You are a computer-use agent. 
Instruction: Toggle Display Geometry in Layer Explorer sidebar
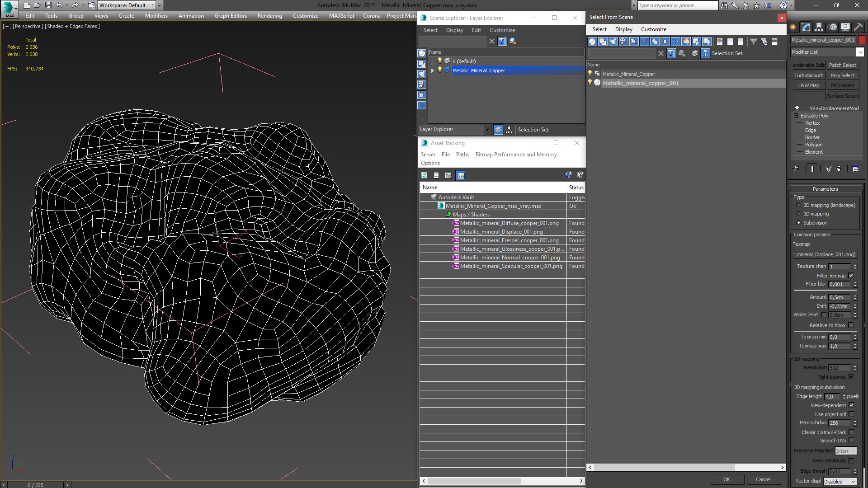click(x=422, y=53)
